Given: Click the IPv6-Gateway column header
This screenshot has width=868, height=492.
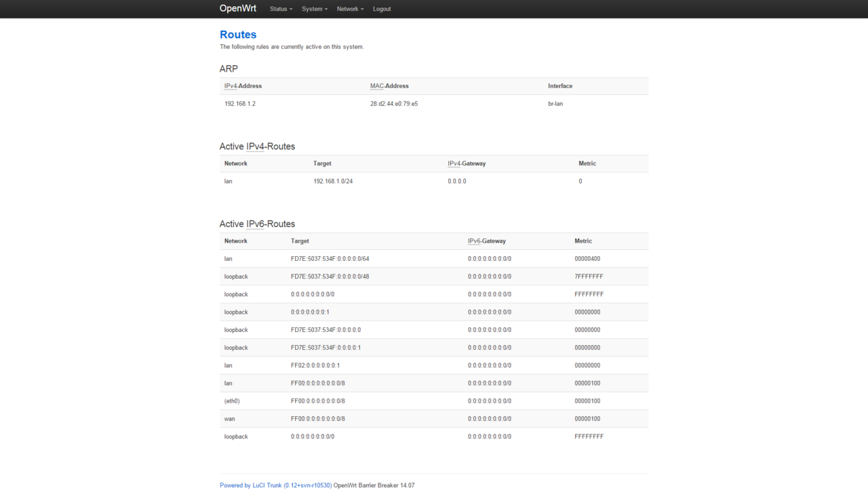Looking at the screenshot, I should [487, 241].
